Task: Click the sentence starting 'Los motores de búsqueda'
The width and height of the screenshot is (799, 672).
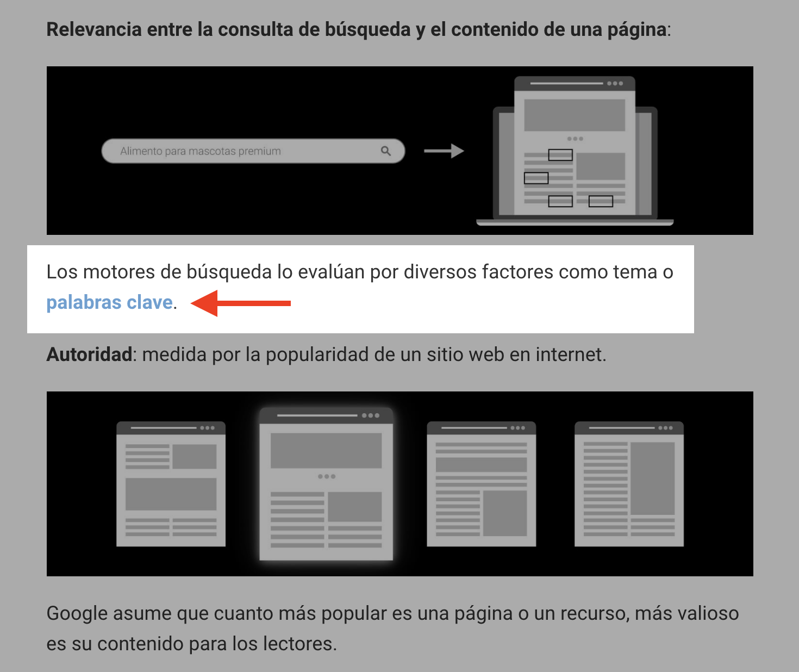Action: (x=360, y=287)
